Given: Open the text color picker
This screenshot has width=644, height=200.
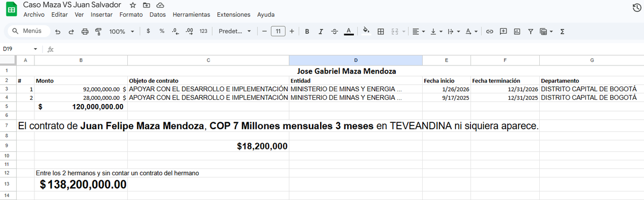Looking at the screenshot, I should tap(349, 32).
